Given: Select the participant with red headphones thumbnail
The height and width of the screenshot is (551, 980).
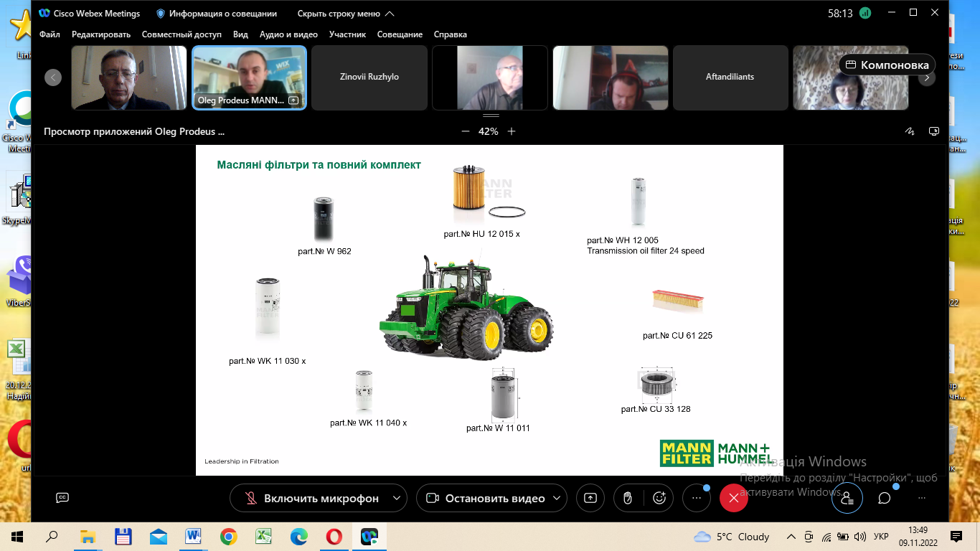Looking at the screenshot, I should 610,77.
